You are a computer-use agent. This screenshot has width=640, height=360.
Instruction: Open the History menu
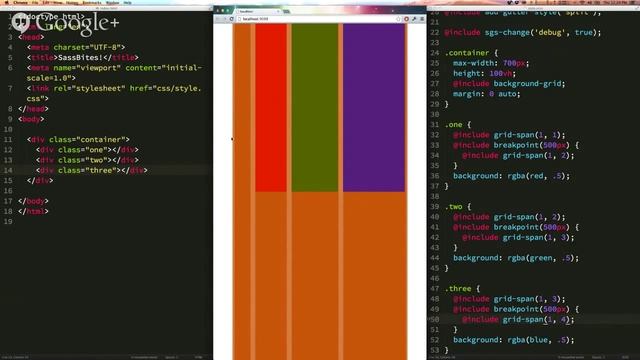72,2
